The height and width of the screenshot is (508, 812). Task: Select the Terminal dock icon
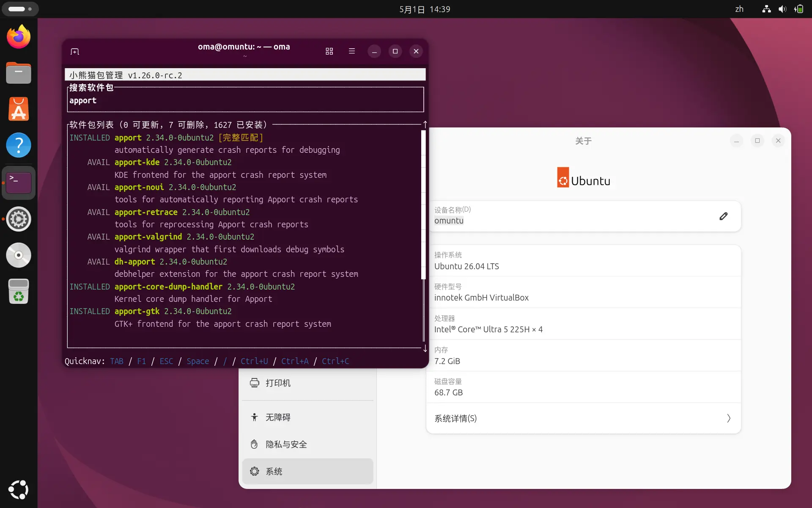19,182
